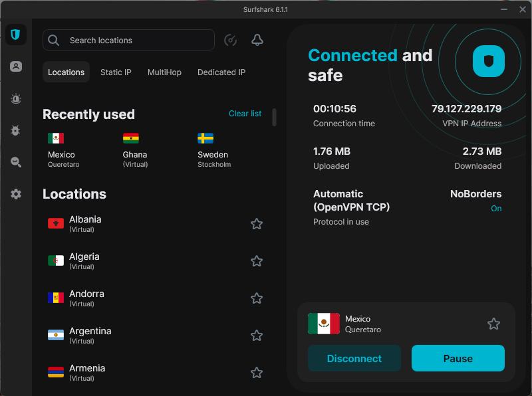Image resolution: width=532 pixels, height=396 pixels.
Task: Star the connected Mexico Queretaro location
Action: point(493,324)
